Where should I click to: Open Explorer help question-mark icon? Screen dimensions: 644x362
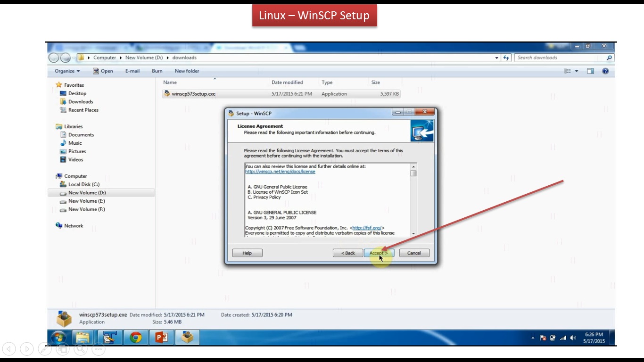(605, 71)
